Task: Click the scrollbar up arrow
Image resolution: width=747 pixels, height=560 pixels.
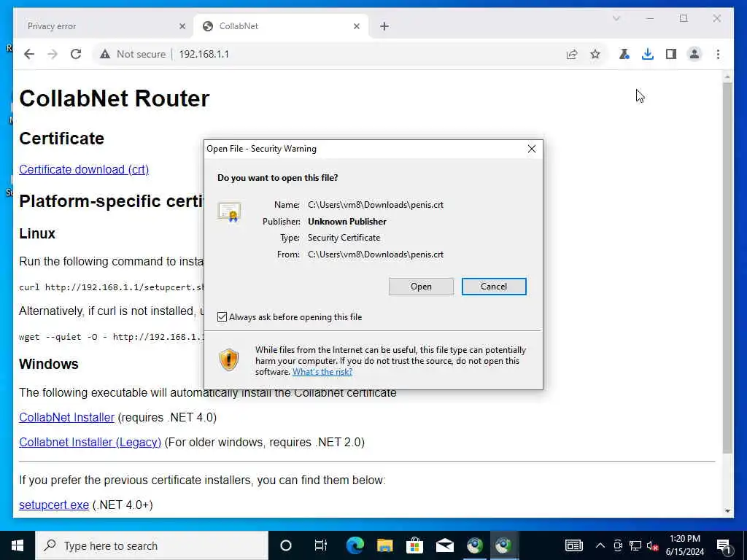Action: click(727, 77)
